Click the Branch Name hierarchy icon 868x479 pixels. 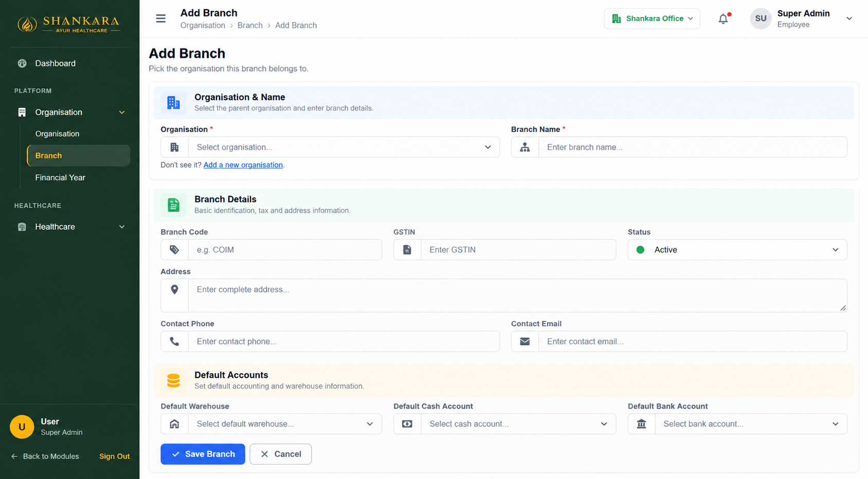click(525, 147)
